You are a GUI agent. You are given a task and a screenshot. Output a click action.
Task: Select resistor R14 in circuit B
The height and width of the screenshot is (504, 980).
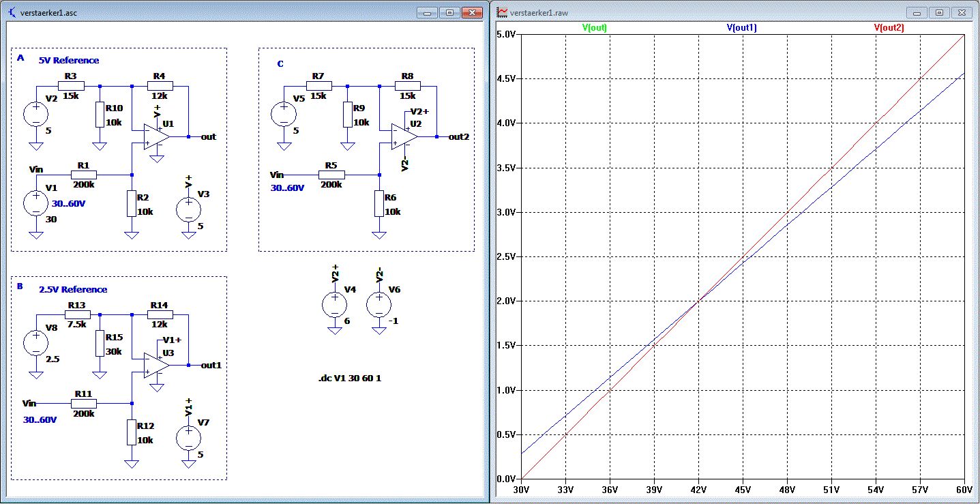pos(160,314)
